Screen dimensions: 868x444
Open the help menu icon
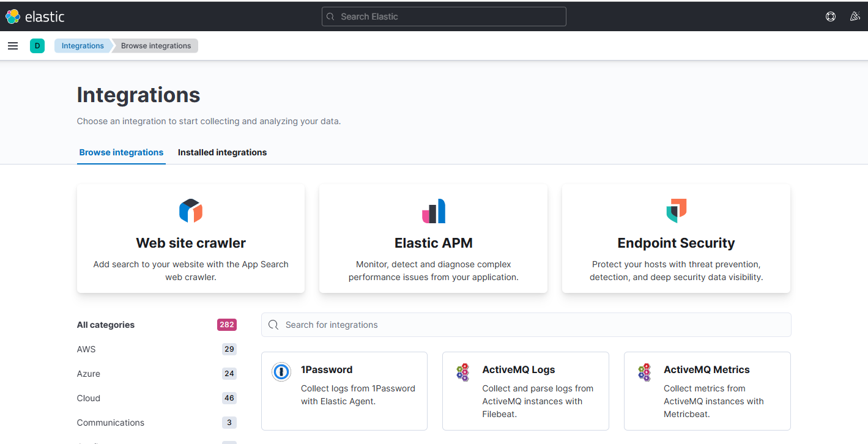pyautogui.click(x=831, y=17)
